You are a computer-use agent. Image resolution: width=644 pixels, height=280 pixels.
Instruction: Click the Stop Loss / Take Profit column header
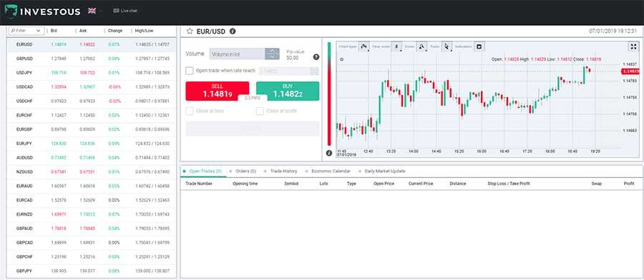[x=509, y=184]
